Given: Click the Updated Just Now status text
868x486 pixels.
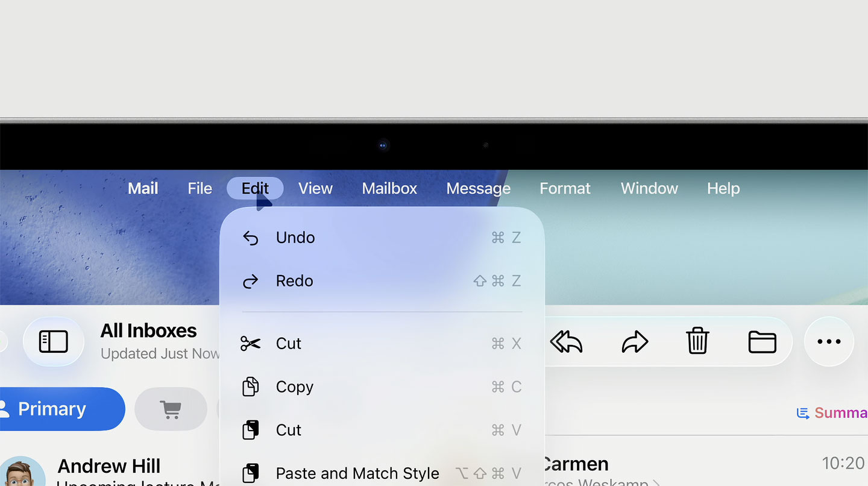Looking at the screenshot, I should [160, 353].
